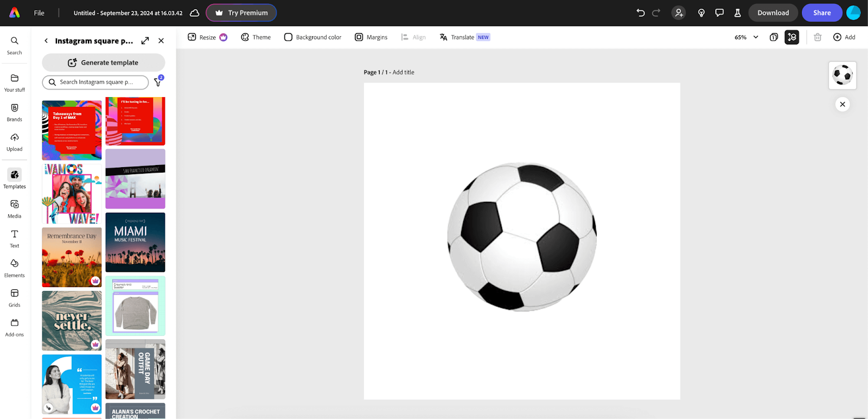
Task: Choose the Alana's Crochet Creation template
Action: (135, 411)
